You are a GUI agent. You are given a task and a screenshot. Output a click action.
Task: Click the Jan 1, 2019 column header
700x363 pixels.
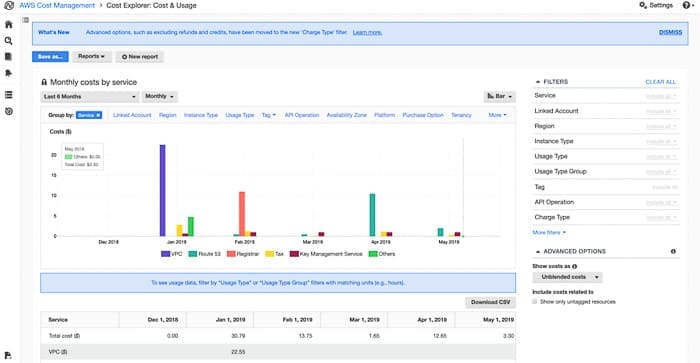click(x=230, y=320)
